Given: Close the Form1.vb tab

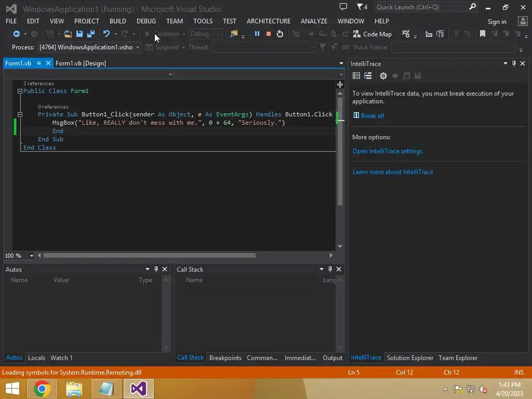Looking at the screenshot, I should [48, 63].
